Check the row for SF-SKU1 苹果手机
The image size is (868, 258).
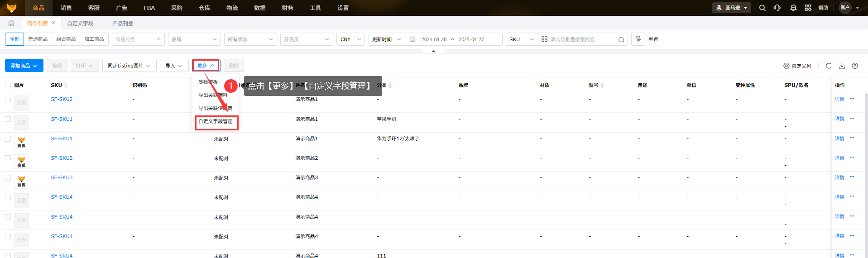pyautogui.click(x=8, y=119)
